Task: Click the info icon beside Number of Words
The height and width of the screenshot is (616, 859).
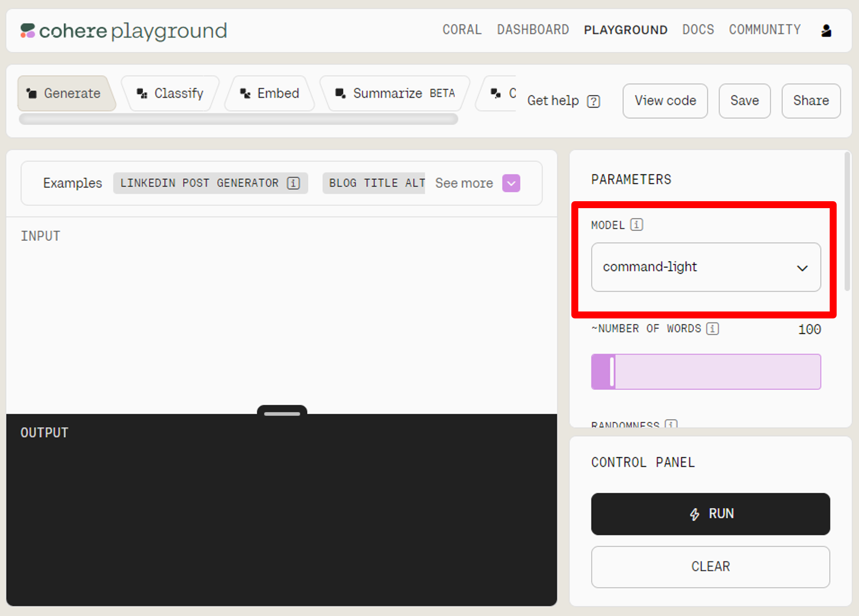Action: 712,328
